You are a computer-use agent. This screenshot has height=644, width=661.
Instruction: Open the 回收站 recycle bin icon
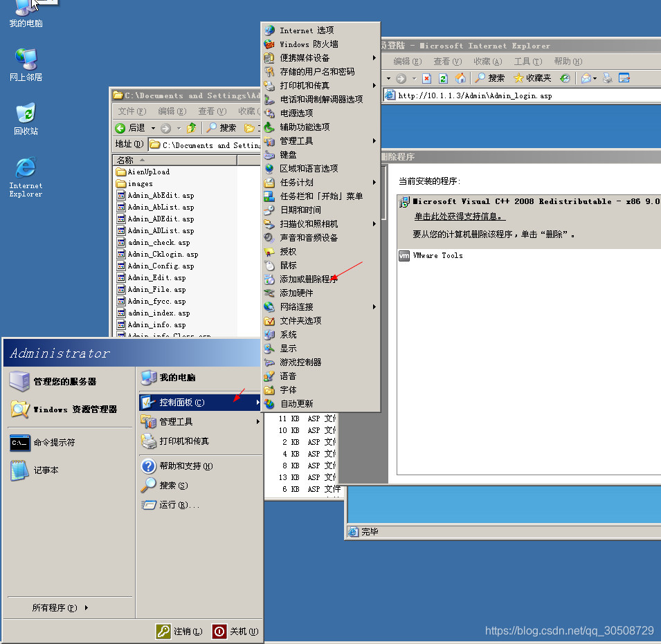pyautogui.click(x=26, y=118)
